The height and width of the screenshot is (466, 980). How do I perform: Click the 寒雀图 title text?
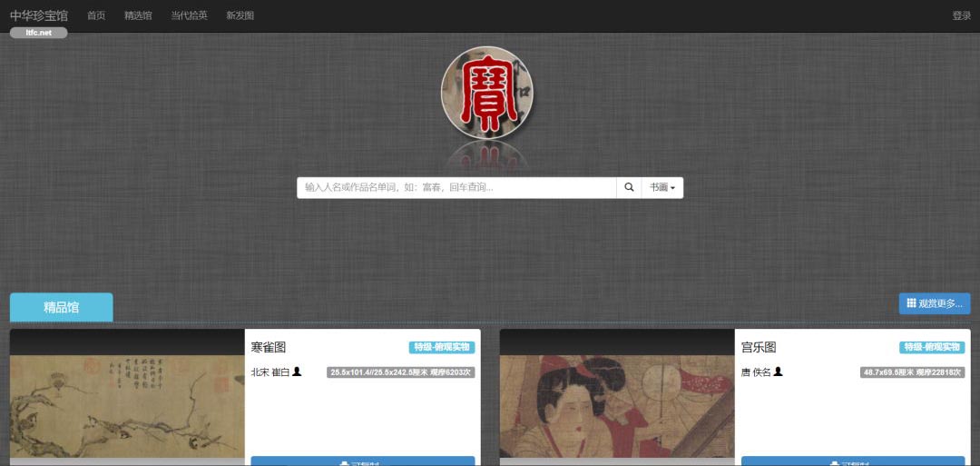268,347
